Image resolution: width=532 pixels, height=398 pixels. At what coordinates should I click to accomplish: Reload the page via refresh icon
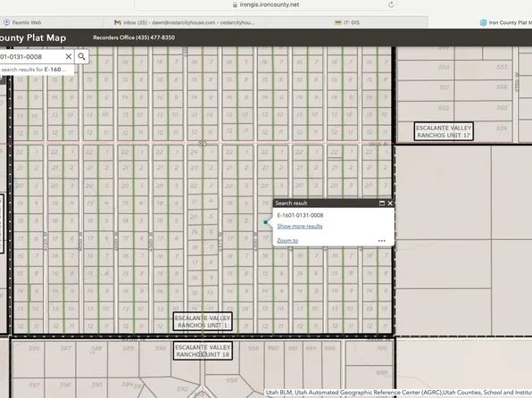click(x=391, y=4)
